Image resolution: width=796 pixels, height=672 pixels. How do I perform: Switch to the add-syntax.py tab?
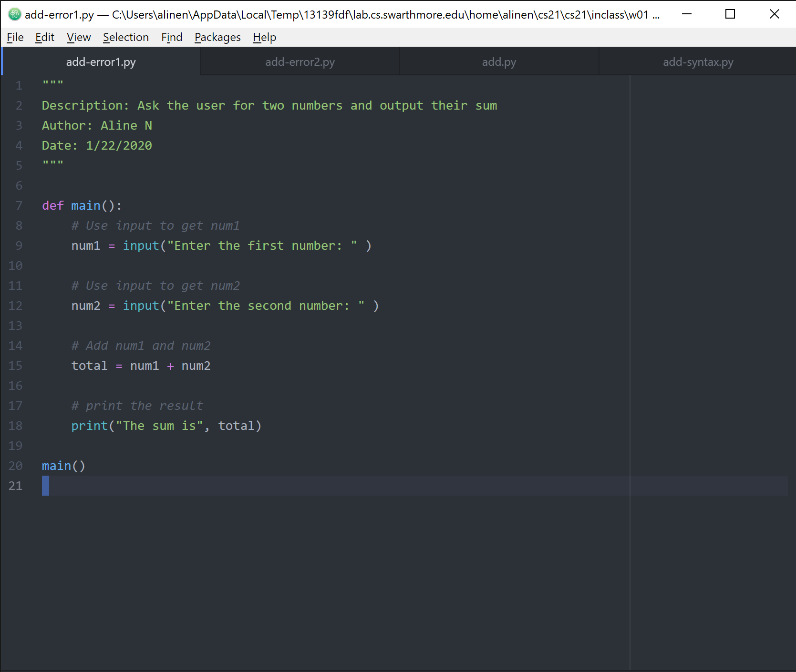click(x=698, y=62)
